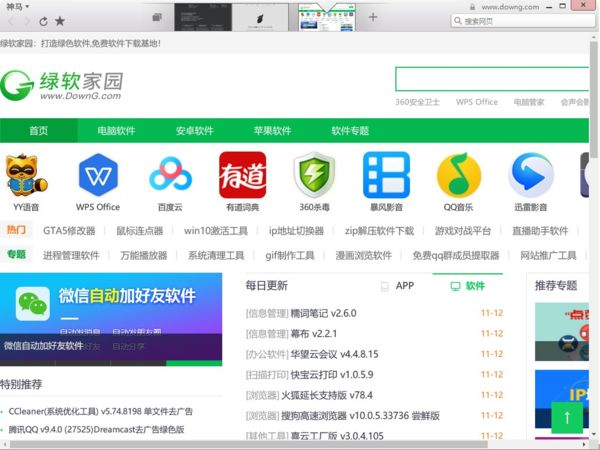This screenshot has height=450, width=600.
Task: Click the browser 搜索网页 search box
Action: point(523,21)
